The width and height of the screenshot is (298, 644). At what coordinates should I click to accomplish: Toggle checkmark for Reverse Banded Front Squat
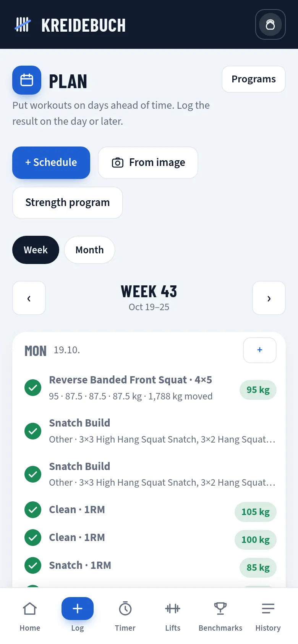pyautogui.click(x=33, y=388)
